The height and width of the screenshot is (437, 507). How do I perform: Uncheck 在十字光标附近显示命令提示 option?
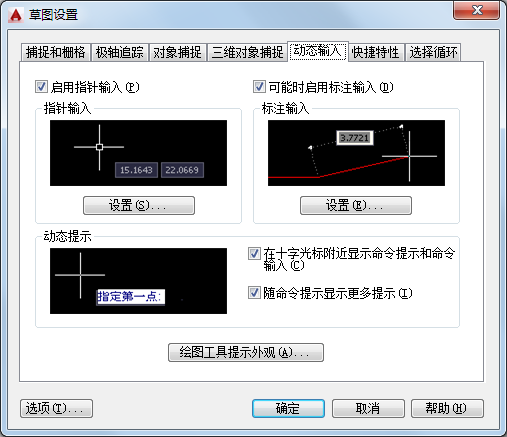[x=254, y=254]
